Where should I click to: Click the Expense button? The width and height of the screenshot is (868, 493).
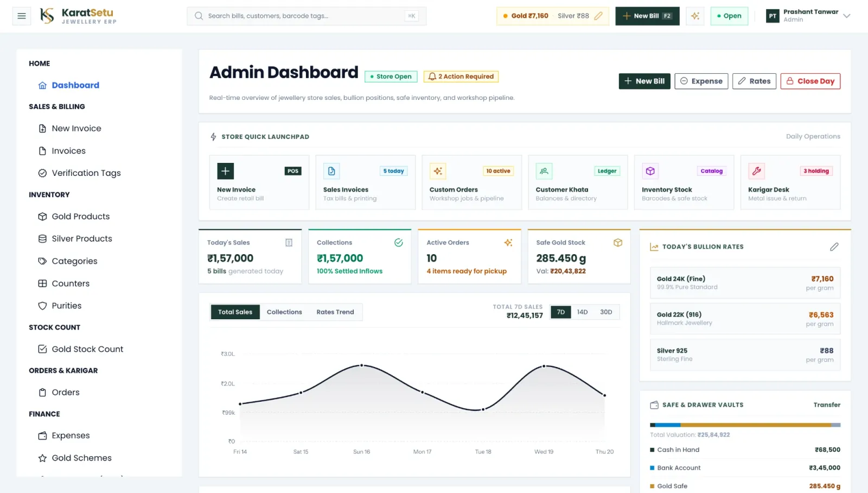tap(701, 81)
